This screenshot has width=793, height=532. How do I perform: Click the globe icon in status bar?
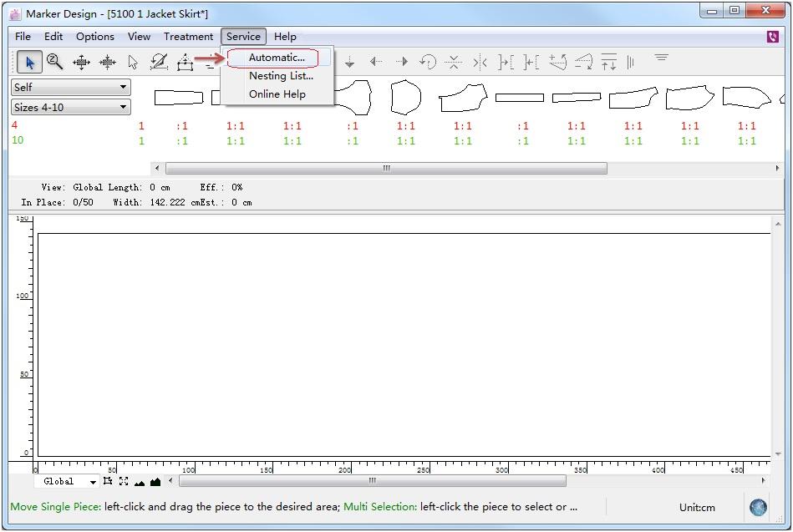click(758, 507)
